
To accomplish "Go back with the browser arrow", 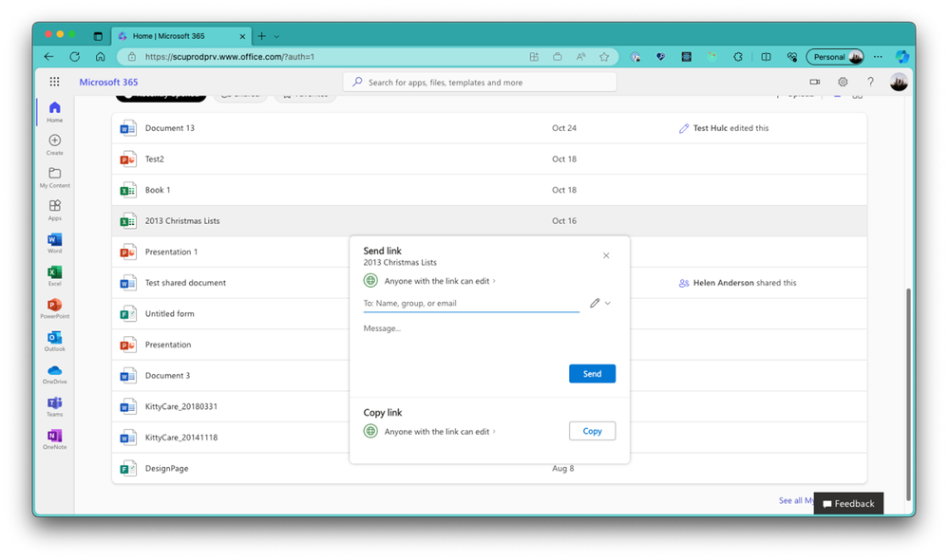I will pyautogui.click(x=49, y=56).
